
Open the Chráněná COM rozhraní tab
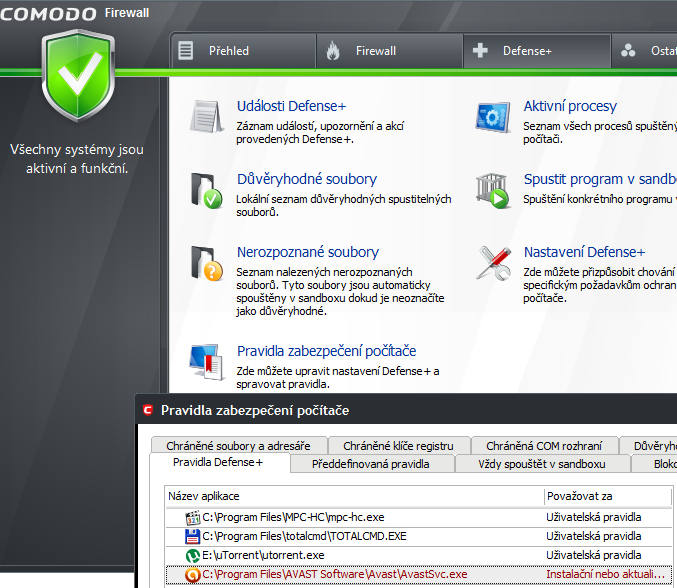pos(544,446)
